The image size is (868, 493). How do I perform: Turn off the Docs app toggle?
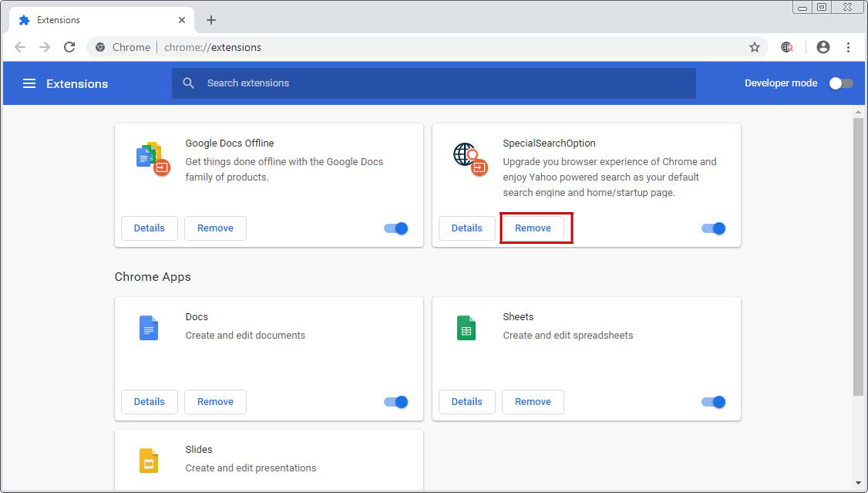395,402
